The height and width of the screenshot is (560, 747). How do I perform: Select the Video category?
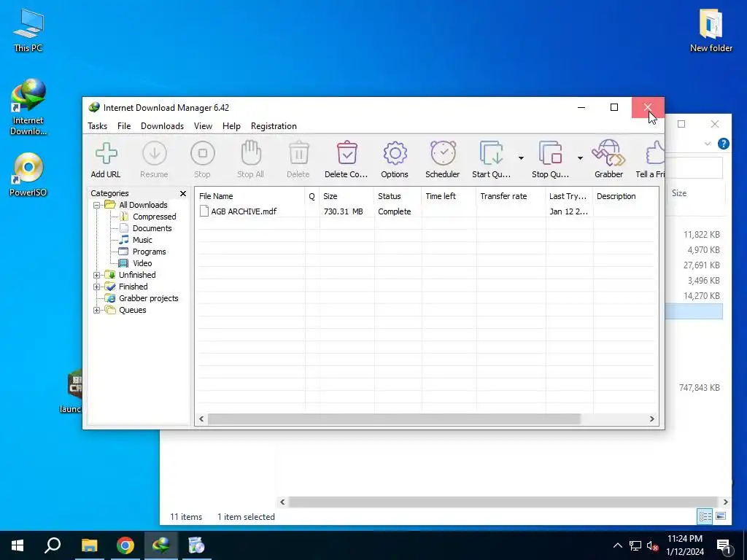click(x=142, y=263)
